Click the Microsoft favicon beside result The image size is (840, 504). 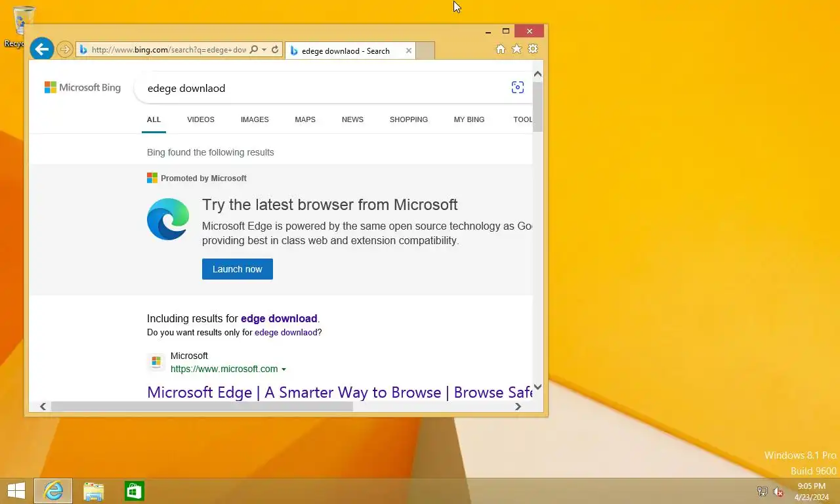pyautogui.click(x=156, y=362)
